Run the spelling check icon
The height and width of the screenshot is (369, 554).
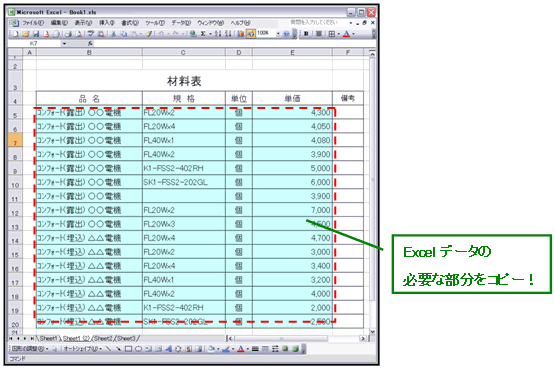coord(91,34)
